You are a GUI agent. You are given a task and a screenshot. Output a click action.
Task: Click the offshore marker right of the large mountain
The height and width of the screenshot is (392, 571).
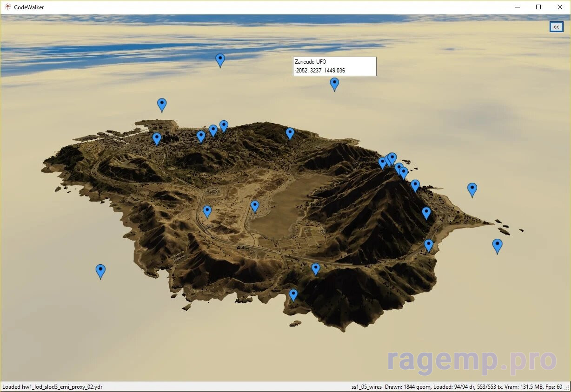[x=472, y=189]
